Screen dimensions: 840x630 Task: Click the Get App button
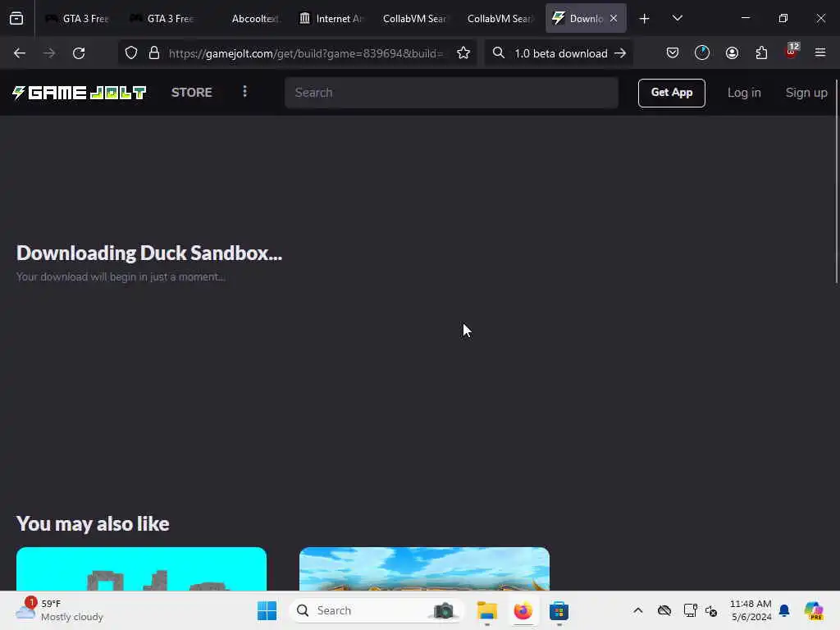pos(671,93)
